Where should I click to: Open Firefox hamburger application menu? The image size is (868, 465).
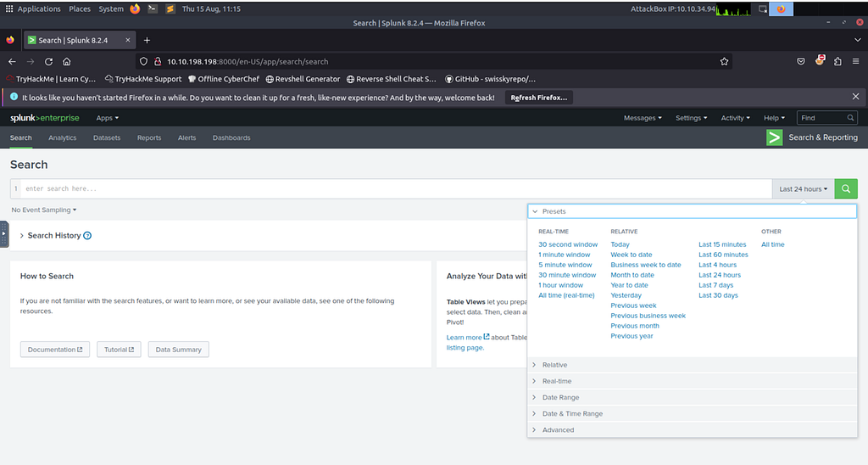pyautogui.click(x=856, y=62)
